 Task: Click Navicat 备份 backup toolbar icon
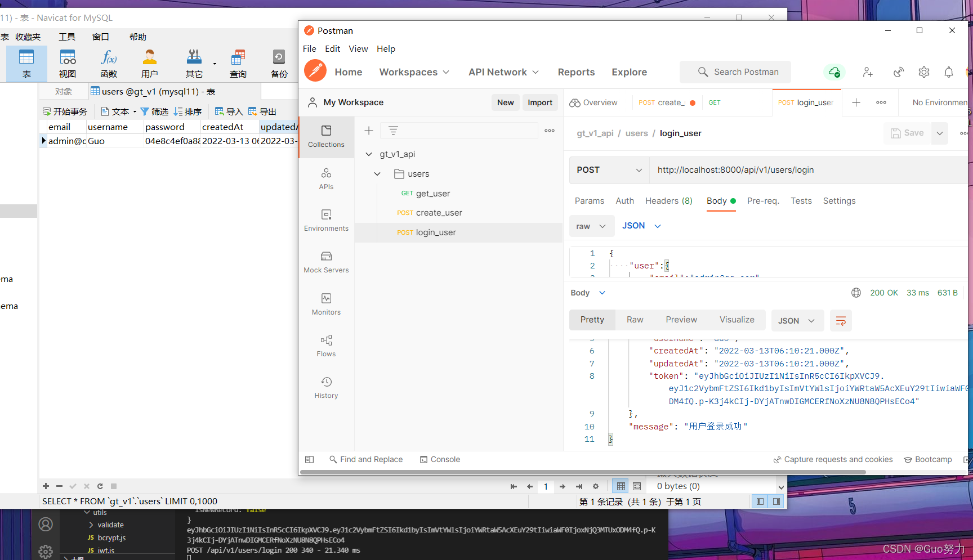(279, 64)
